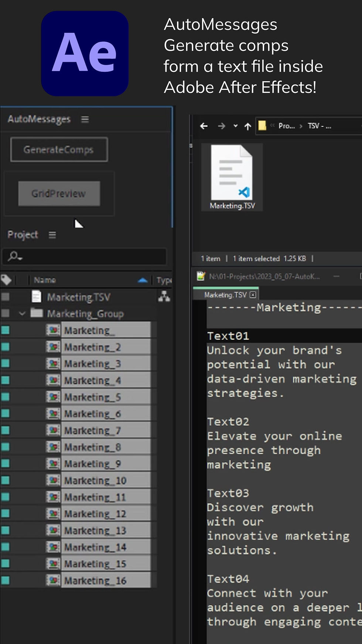
Task: Click the Marketing_16 composition icon
Action: point(53,580)
